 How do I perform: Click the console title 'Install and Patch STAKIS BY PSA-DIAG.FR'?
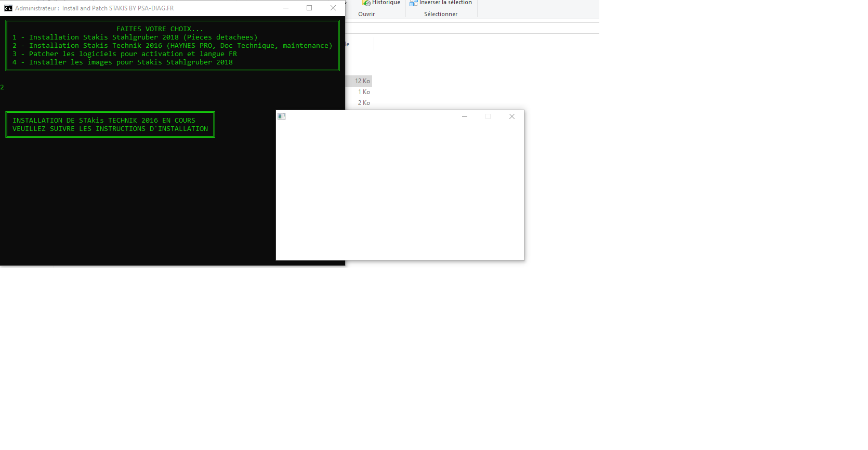point(118,8)
